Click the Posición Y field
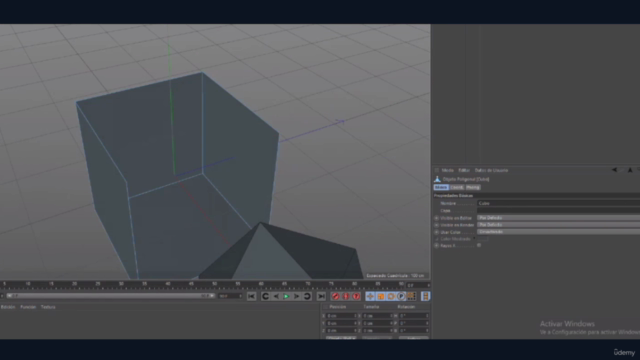Screen dimensions: 640x360 click(x=341, y=323)
